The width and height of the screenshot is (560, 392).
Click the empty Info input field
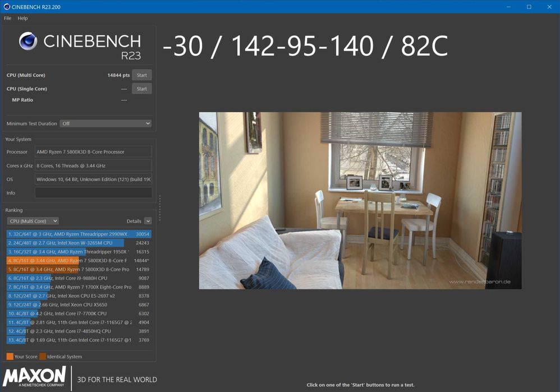[93, 193]
